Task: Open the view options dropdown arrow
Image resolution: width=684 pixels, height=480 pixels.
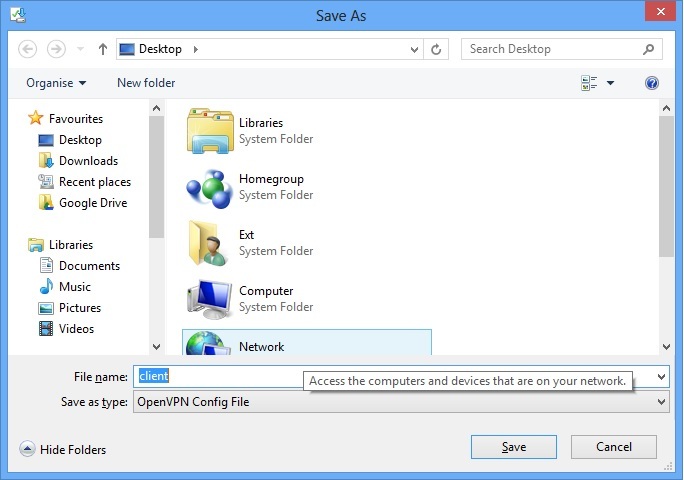Action: 611,83
